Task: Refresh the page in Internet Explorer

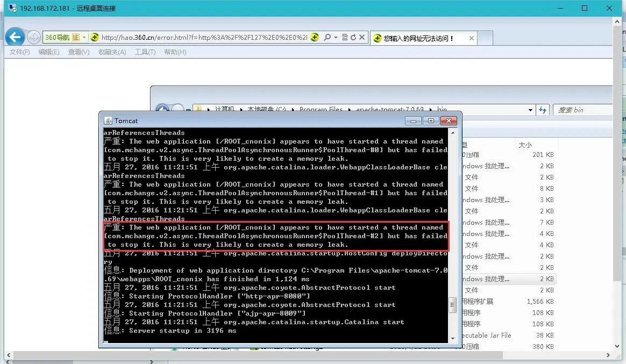Action: tap(353, 37)
